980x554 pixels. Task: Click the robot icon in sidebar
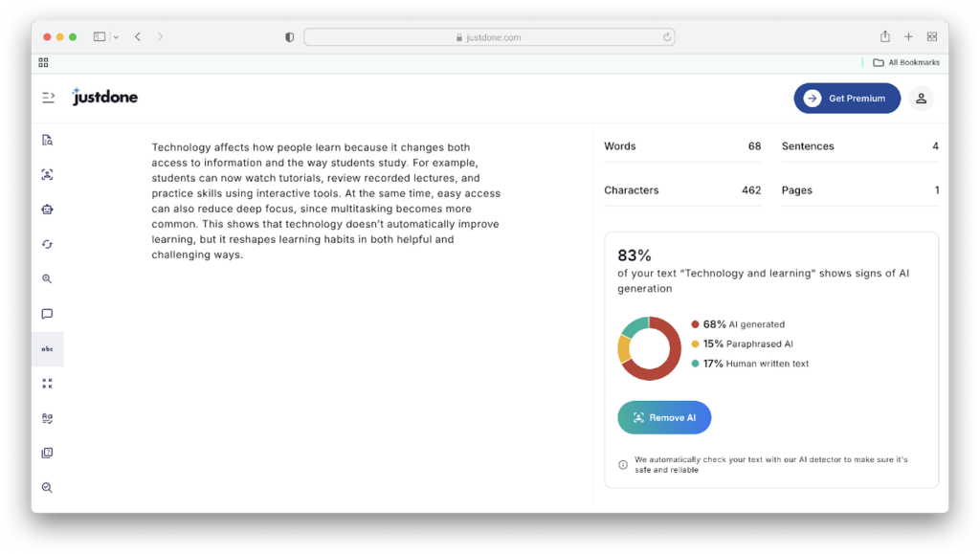[x=47, y=210]
